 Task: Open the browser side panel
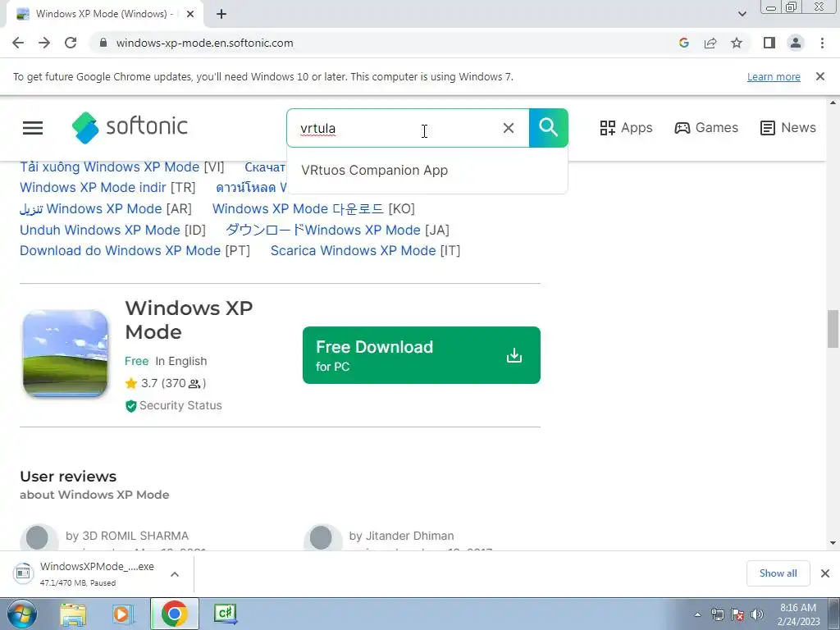tap(769, 43)
